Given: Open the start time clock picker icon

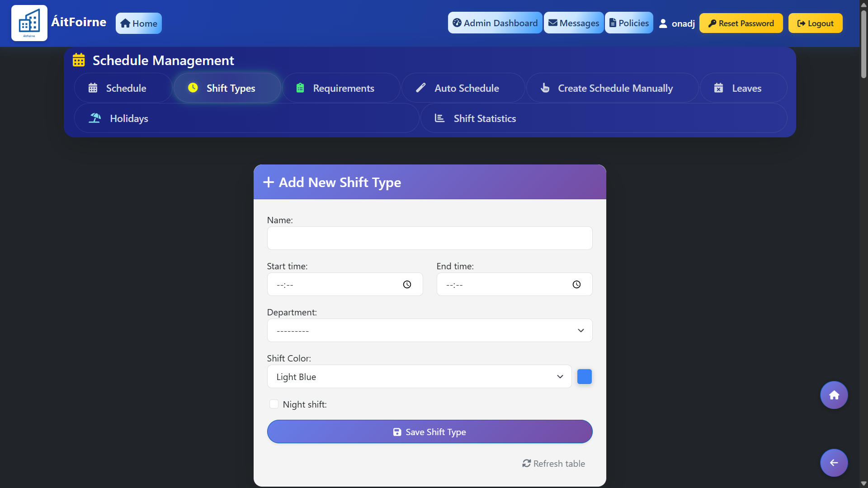Looking at the screenshot, I should 406,284.
